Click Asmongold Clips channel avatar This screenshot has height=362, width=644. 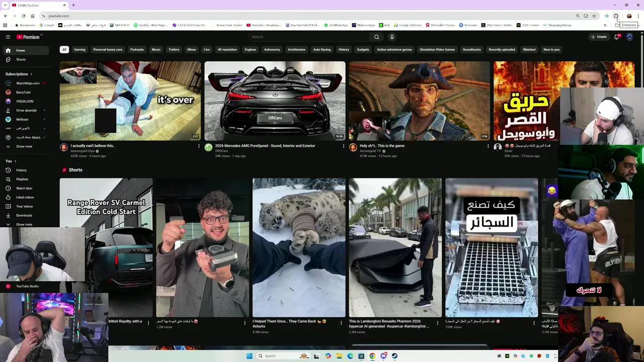(64, 147)
